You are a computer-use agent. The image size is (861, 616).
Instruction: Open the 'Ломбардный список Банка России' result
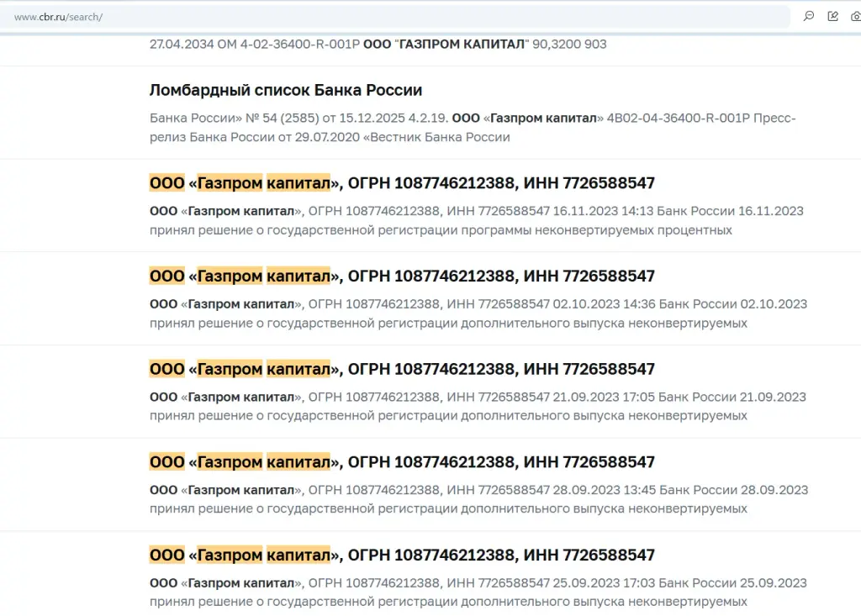click(286, 90)
